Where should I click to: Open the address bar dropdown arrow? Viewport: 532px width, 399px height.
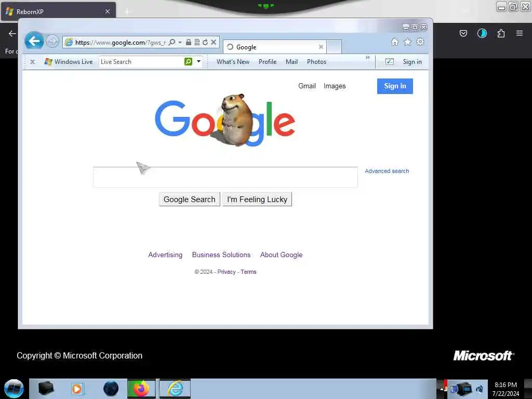pyautogui.click(x=180, y=42)
